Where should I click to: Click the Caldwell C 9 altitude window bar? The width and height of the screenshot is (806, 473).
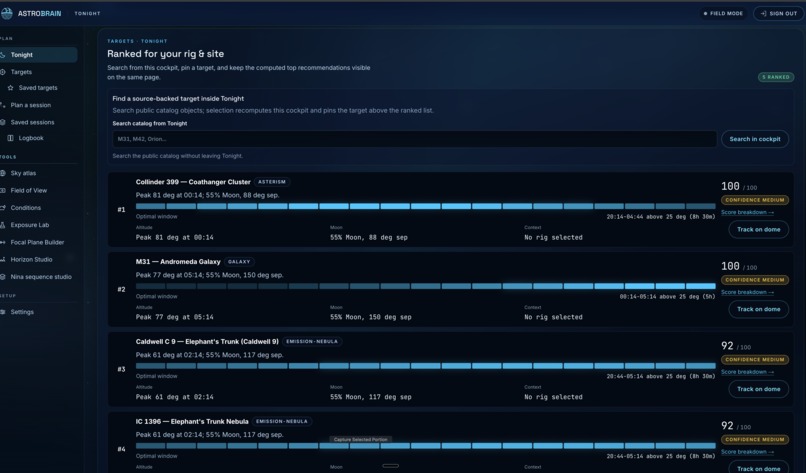tap(425, 366)
